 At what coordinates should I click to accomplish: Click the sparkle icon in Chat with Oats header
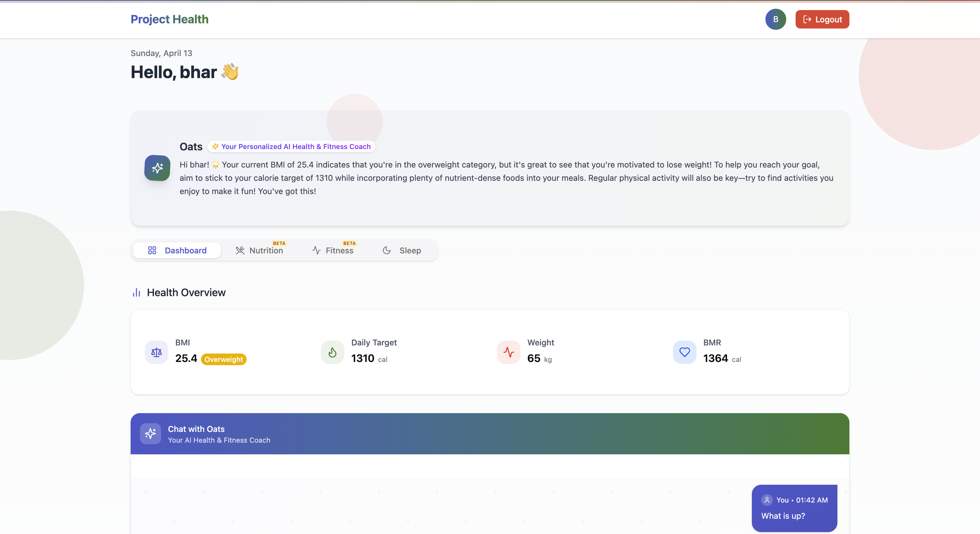point(150,434)
